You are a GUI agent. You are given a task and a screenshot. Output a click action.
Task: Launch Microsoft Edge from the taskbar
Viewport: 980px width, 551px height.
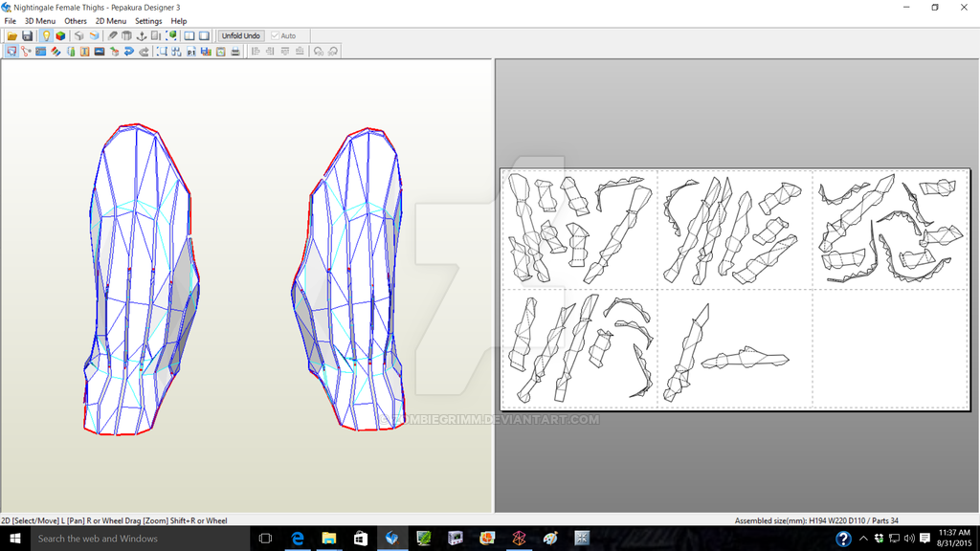(298, 539)
